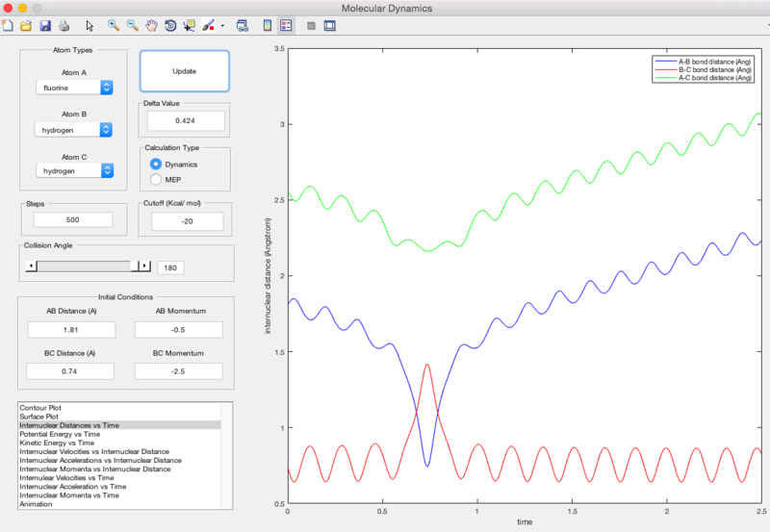Select the Edit Plot arrow tool
770x532 pixels.
[90, 26]
